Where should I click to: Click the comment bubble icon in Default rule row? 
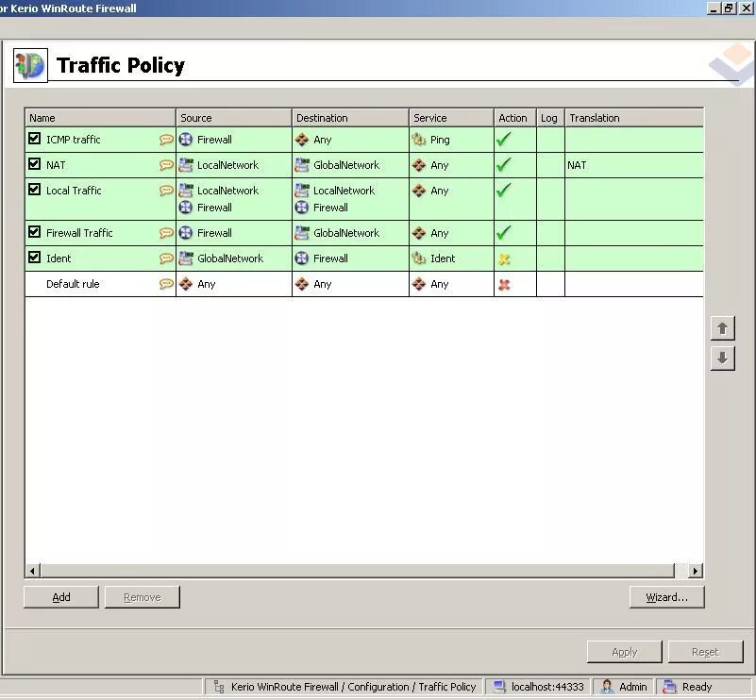pyautogui.click(x=166, y=284)
